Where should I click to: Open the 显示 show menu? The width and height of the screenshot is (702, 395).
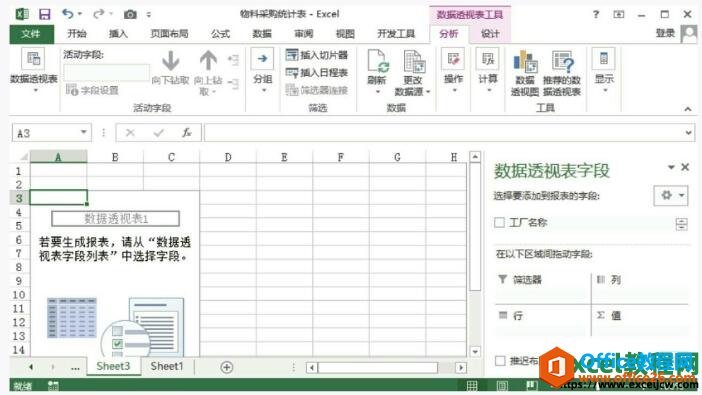[x=604, y=70]
